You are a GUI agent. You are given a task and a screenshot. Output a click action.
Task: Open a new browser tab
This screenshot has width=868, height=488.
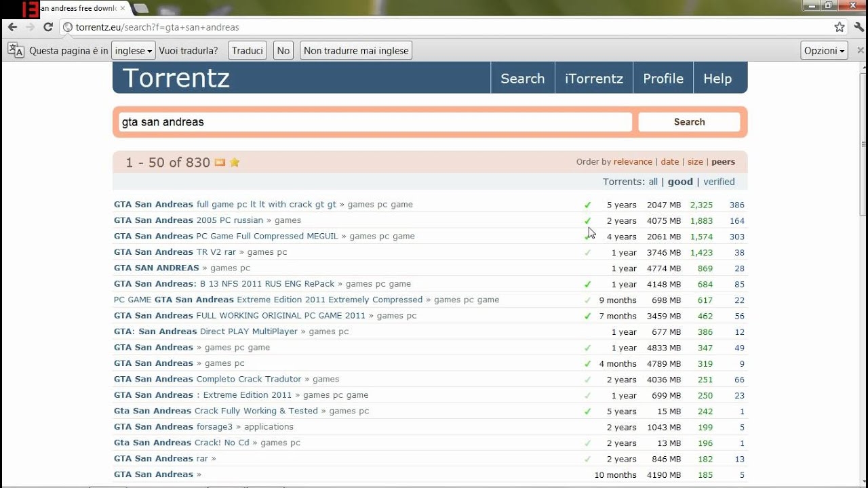141,8
